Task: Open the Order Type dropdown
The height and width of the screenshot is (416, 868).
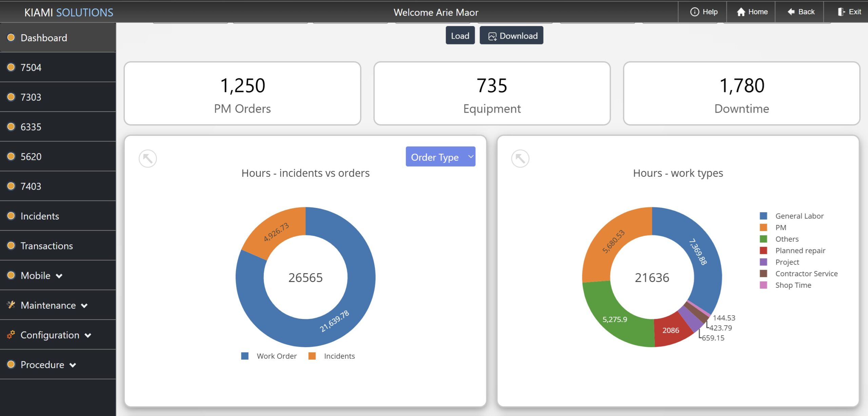Action: (x=440, y=156)
